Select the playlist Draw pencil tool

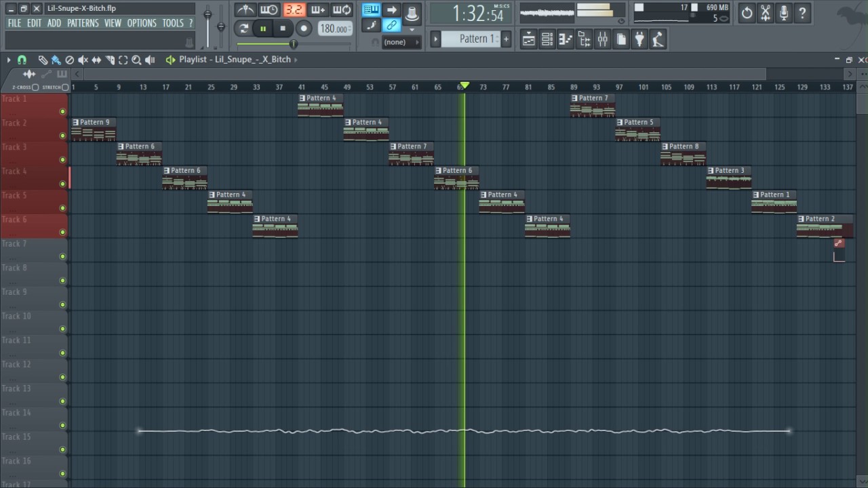43,60
